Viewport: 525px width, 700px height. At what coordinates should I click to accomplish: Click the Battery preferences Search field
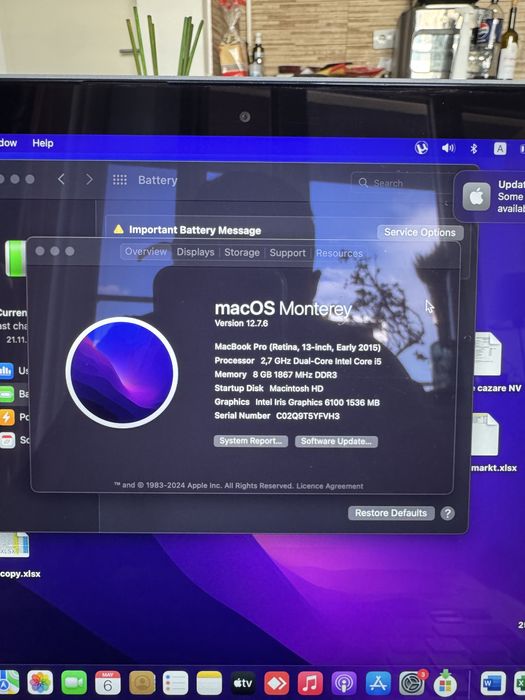[402, 183]
